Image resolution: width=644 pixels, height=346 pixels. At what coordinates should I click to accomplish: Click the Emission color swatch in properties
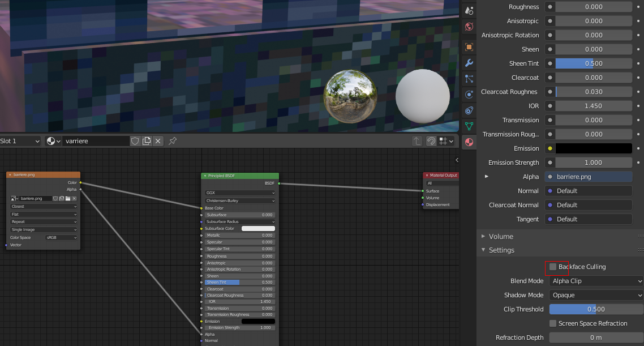(594, 148)
